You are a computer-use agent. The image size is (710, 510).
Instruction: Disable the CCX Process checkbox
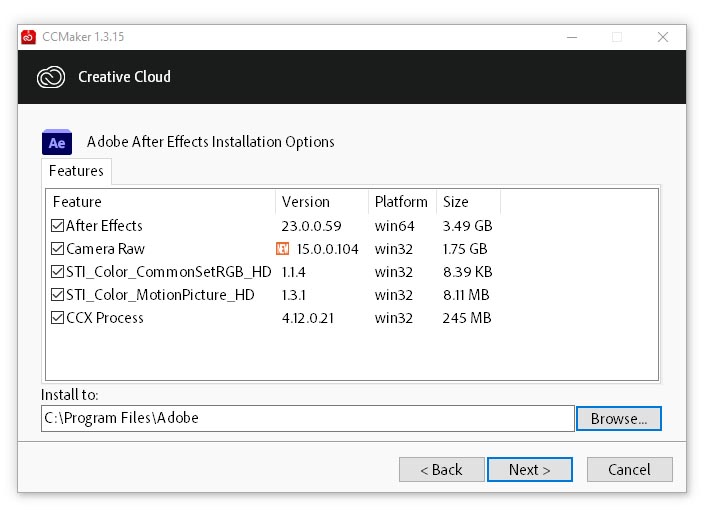[x=58, y=318]
